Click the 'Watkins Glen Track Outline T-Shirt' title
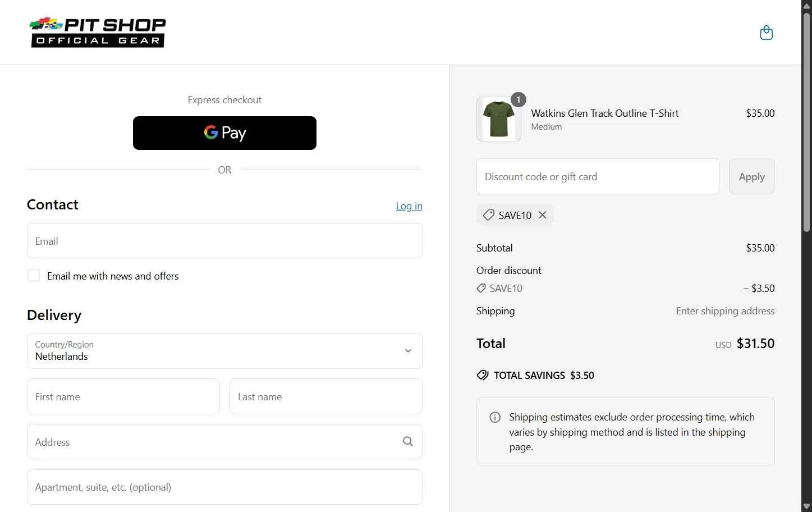The width and height of the screenshot is (812, 512). [x=605, y=113]
